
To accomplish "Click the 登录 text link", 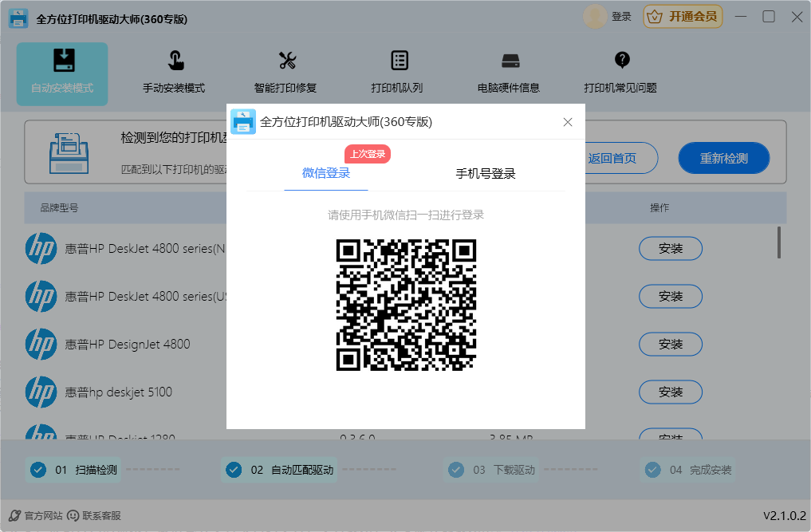I will pyautogui.click(x=621, y=17).
